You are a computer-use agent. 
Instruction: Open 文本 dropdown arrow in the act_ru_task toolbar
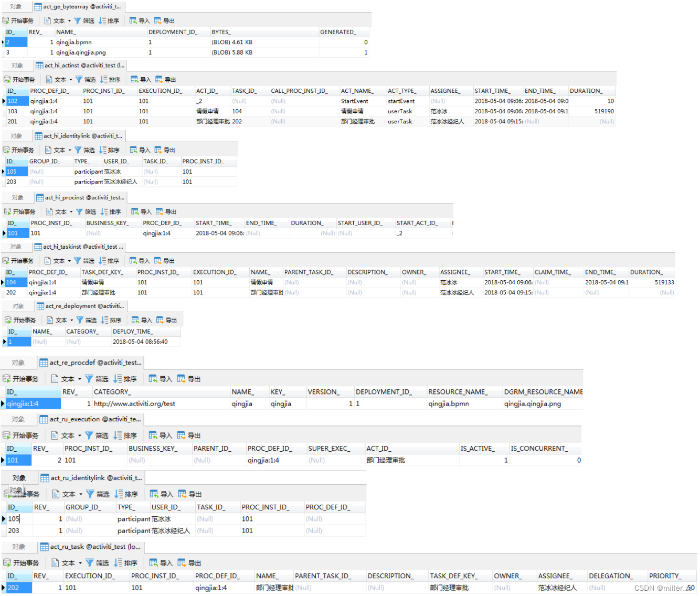80,563
